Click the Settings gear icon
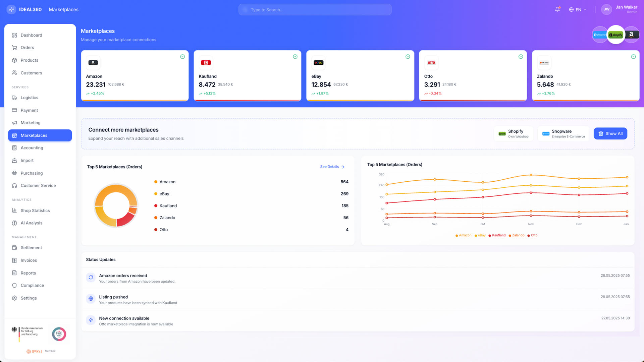 (x=14, y=298)
